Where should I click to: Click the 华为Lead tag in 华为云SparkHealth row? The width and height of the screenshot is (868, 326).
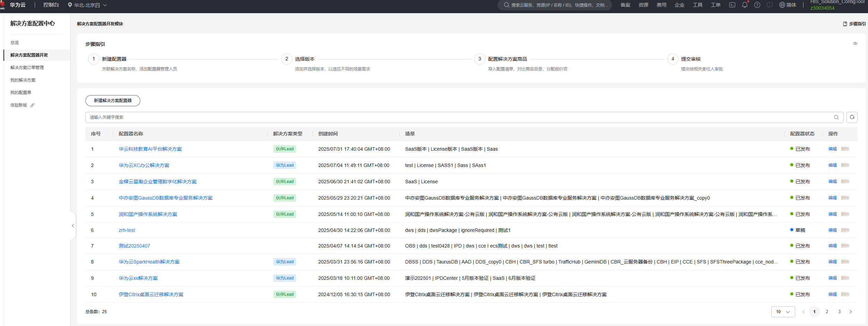coord(285,262)
